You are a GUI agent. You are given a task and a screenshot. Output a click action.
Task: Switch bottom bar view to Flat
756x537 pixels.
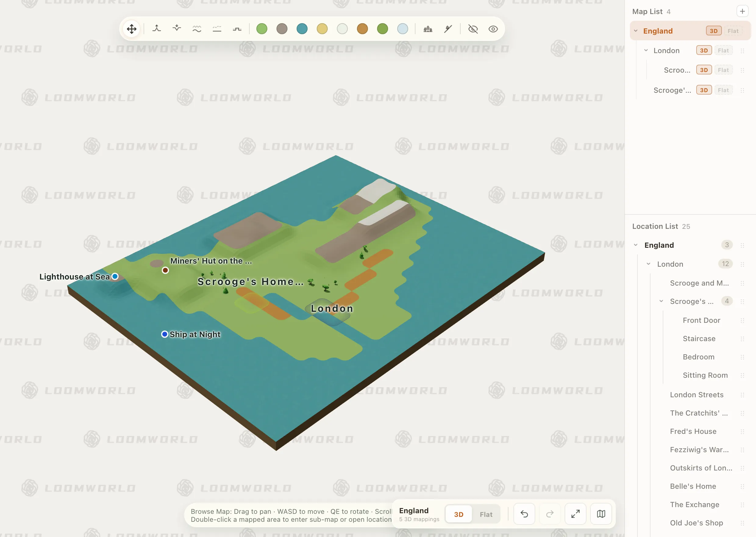tap(486, 514)
